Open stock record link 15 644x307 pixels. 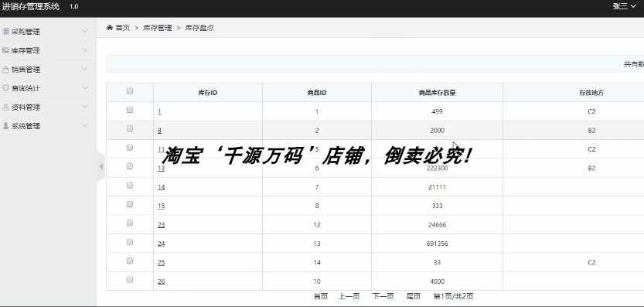pos(161,206)
